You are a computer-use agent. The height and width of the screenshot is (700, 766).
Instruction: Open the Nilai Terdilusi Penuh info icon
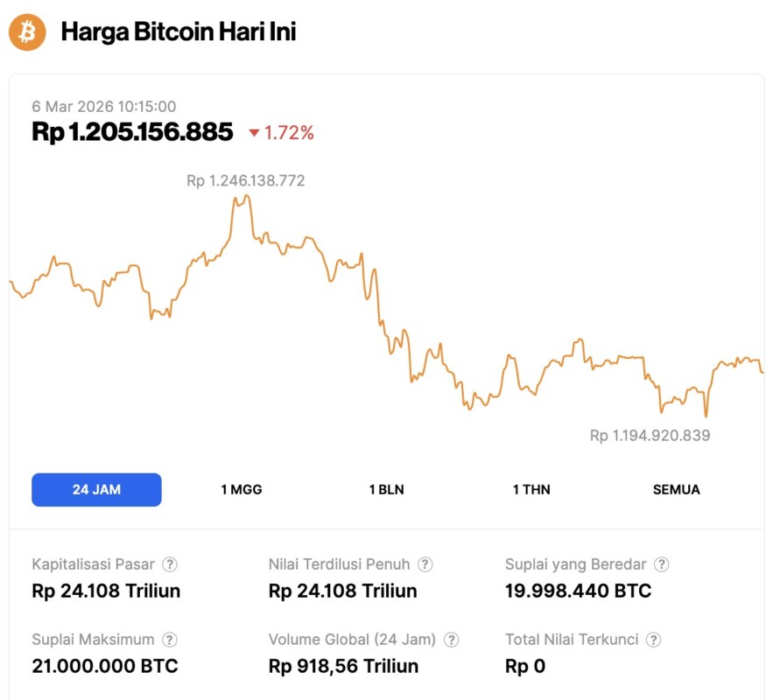click(x=425, y=565)
